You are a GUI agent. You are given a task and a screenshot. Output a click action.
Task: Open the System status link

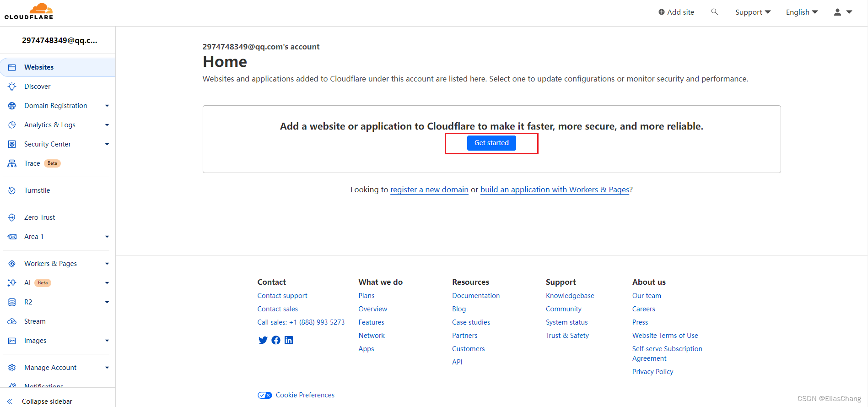click(566, 322)
